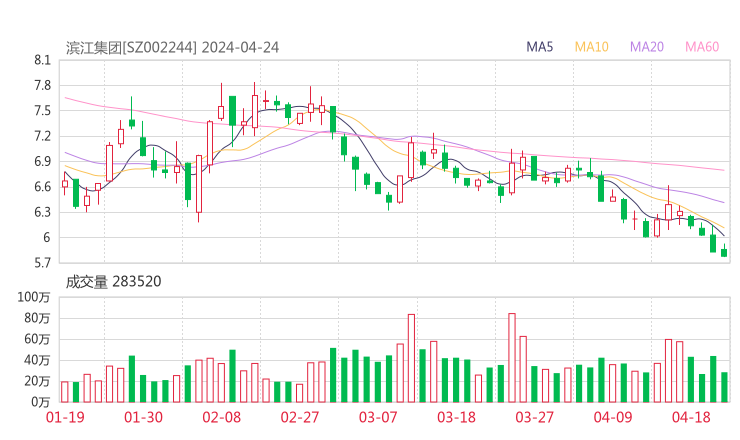The image size is (740, 440).
Task: Click the 02-27 date axis label
Action: pyautogui.click(x=300, y=417)
